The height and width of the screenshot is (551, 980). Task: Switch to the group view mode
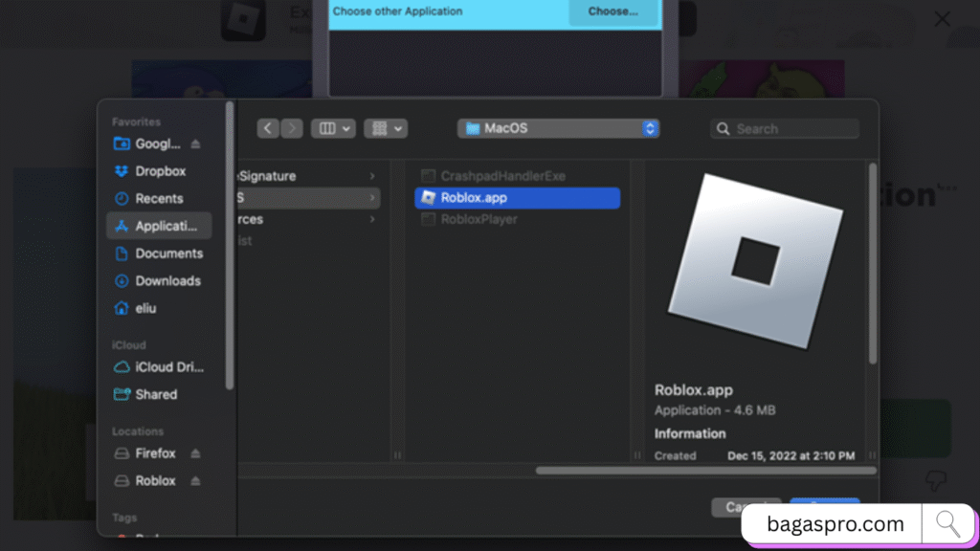378,127
